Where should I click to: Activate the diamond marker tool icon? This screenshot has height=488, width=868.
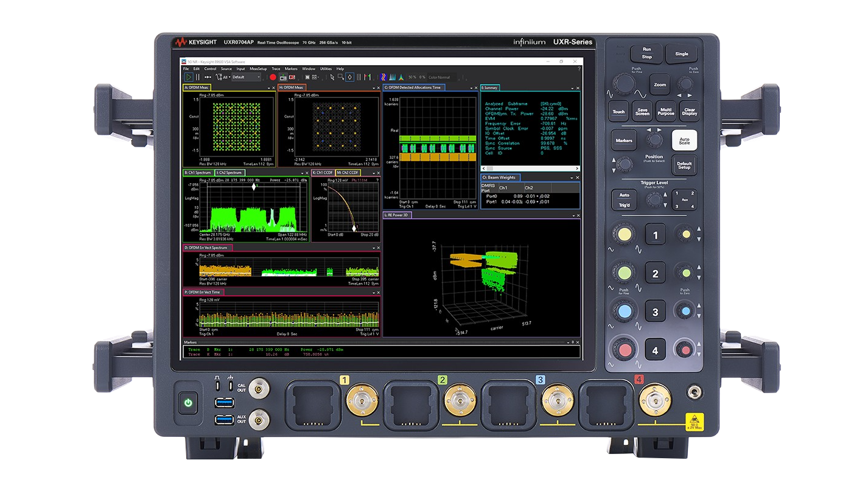(350, 77)
